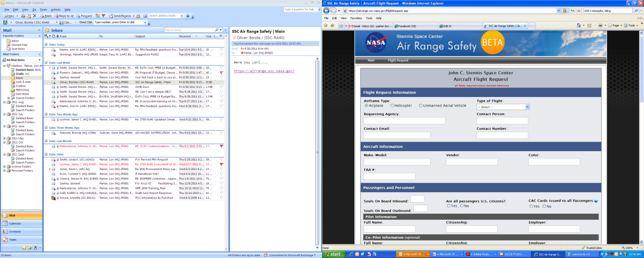
Task: Click the IE Favorites star icon
Action: [326, 26]
